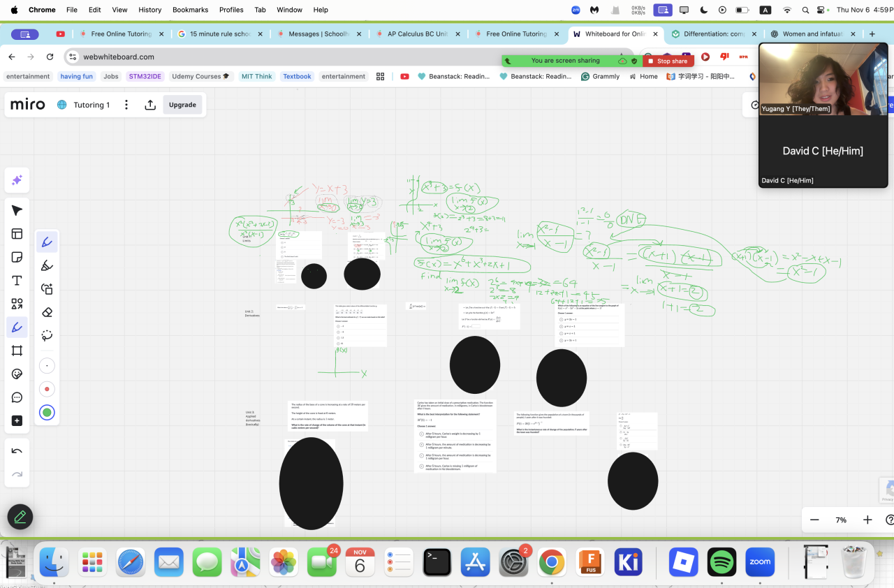The image size is (894, 588).
Task: Open more apps plus button
Action: (x=17, y=420)
